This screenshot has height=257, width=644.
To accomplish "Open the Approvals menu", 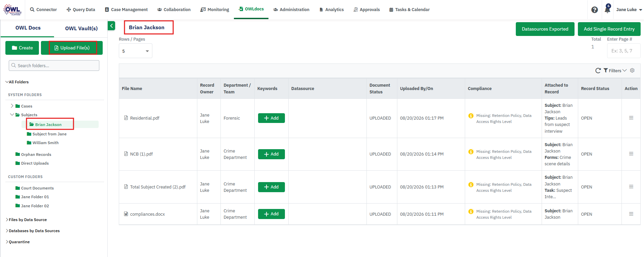I will click(366, 10).
